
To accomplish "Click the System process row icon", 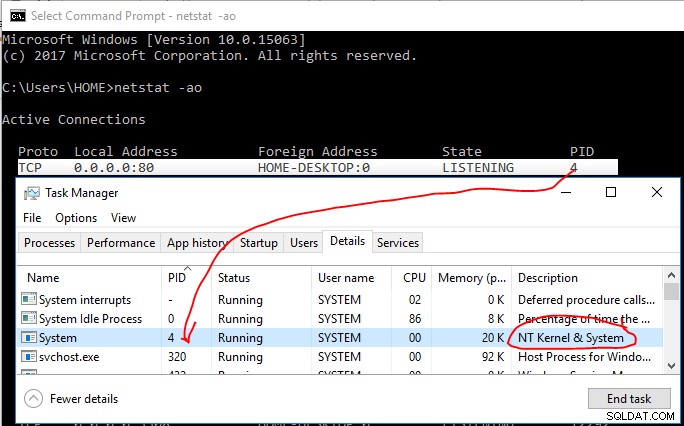I will [29, 338].
